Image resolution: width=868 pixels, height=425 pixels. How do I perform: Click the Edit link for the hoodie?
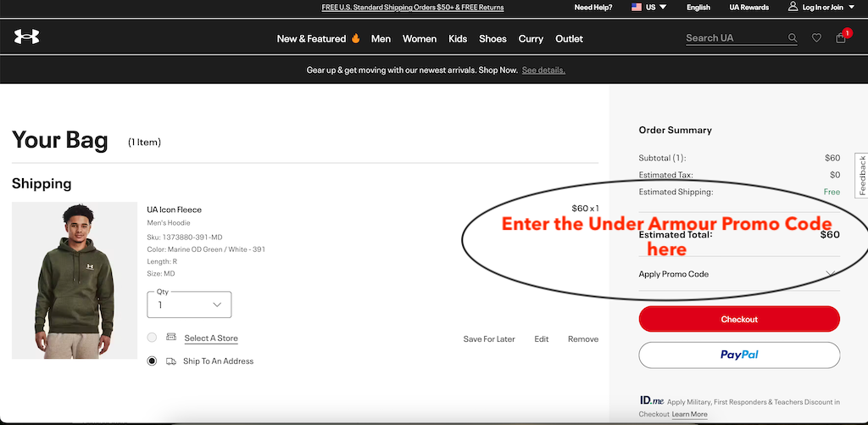[x=542, y=338]
